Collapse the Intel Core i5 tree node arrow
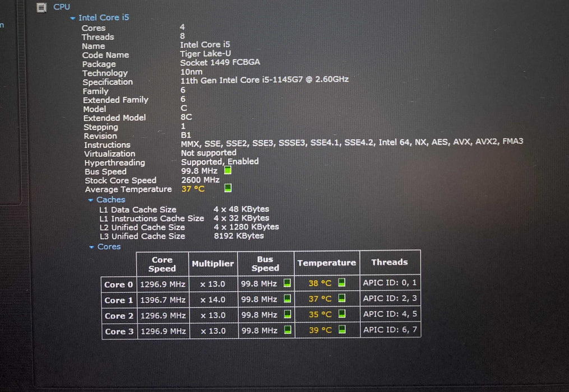This screenshot has height=392, width=569. pyautogui.click(x=72, y=18)
